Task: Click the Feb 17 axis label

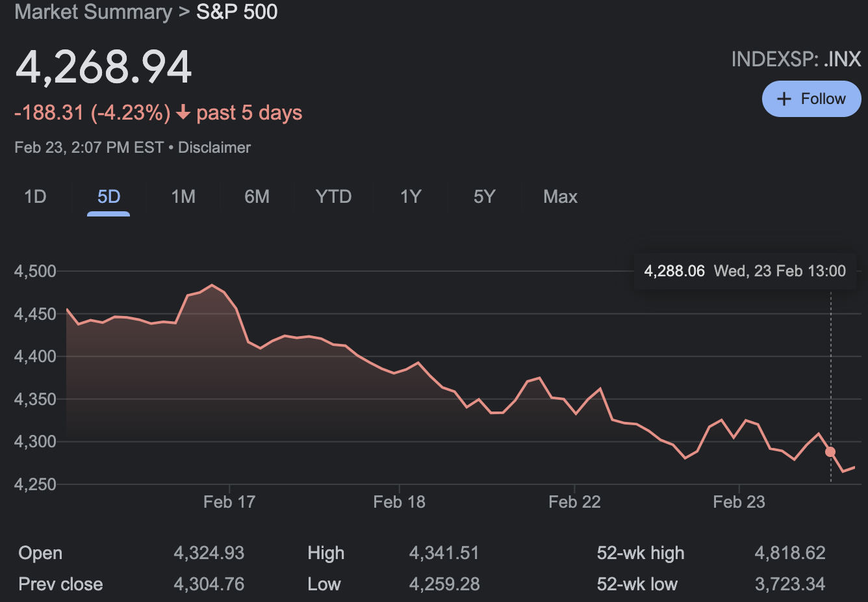Action: click(x=229, y=502)
